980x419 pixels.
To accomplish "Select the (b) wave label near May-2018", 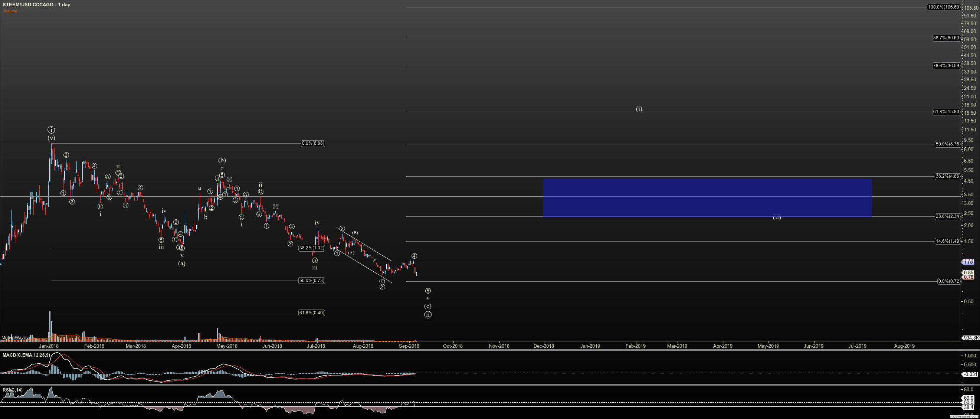I will pyautogui.click(x=222, y=160).
